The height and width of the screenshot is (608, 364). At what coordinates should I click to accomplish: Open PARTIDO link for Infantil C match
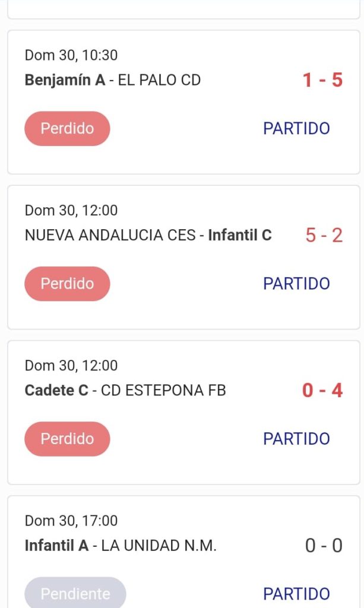click(296, 283)
